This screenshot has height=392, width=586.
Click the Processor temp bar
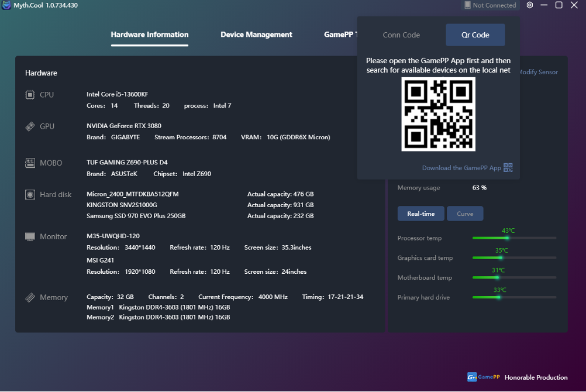pos(514,238)
